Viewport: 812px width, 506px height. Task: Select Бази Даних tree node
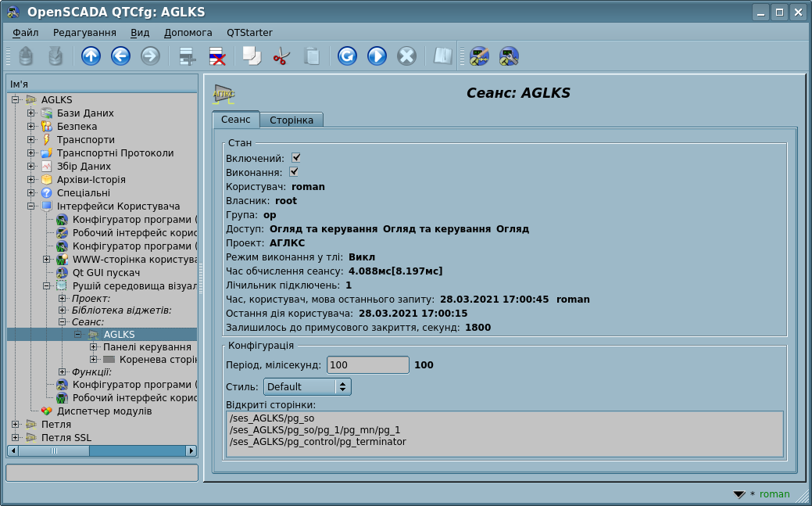tap(85, 113)
